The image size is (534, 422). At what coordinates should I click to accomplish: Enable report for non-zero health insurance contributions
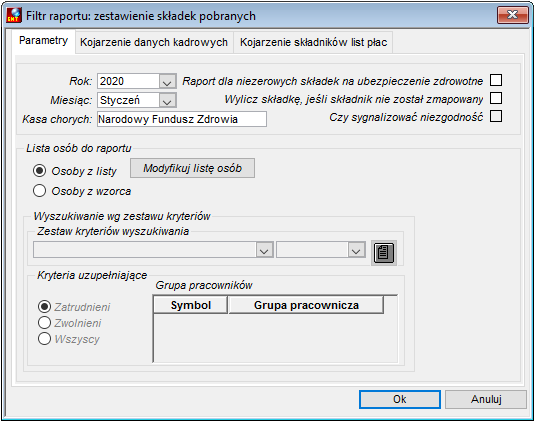tap(496, 80)
